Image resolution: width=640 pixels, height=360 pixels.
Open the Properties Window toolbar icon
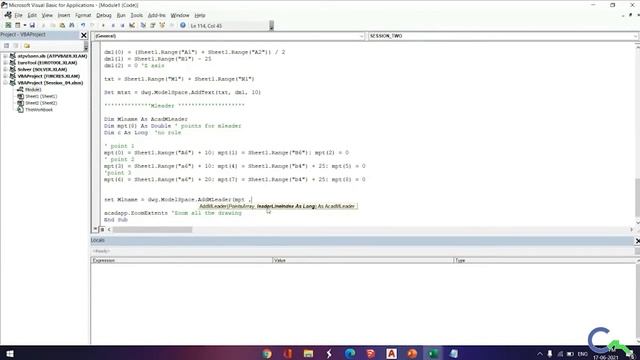(x=152, y=25)
